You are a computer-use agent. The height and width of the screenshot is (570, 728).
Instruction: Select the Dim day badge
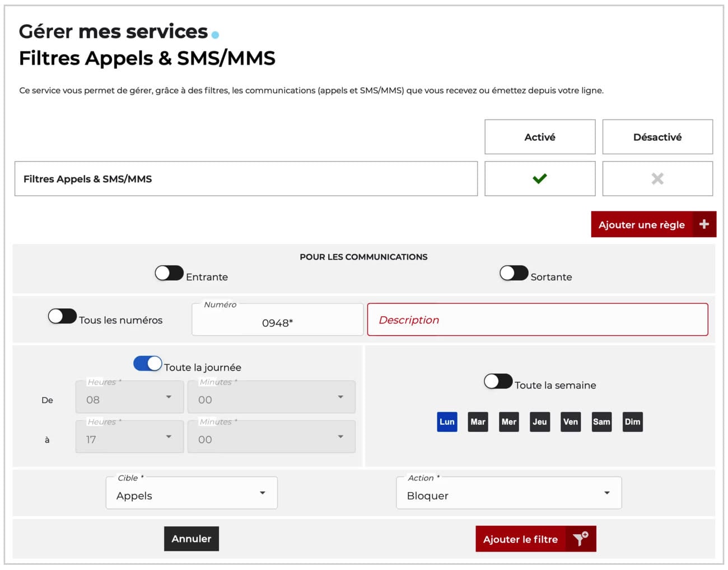coord(632,422)
